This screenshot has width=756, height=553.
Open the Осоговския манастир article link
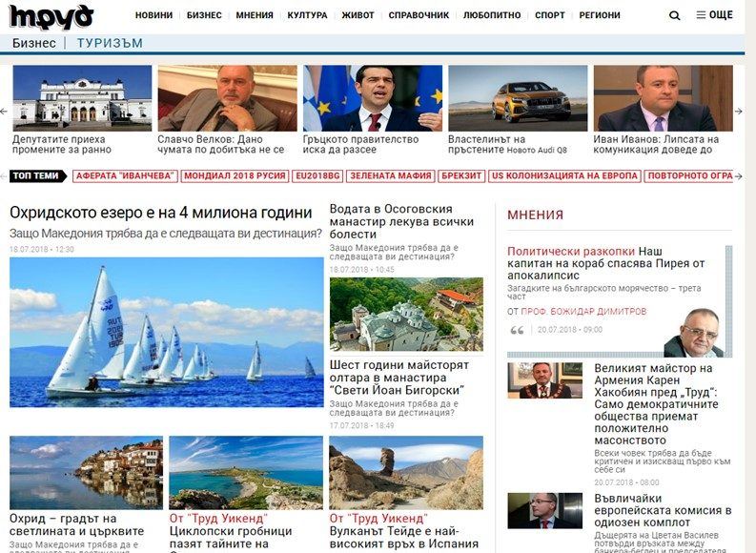(401, 222)
